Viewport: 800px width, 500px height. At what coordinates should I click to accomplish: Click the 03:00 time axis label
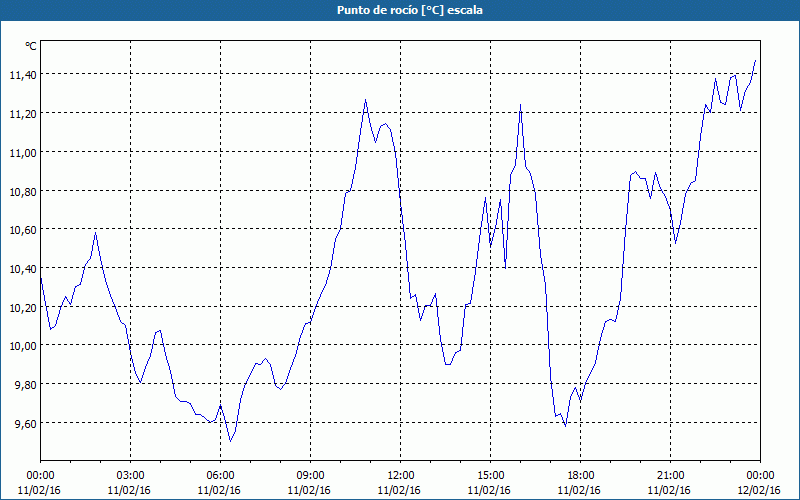click(131, 476)
